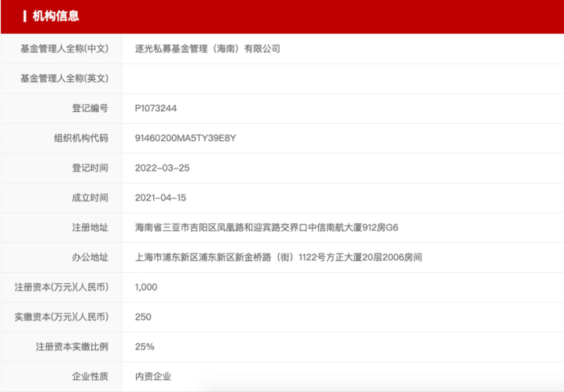Click the 注册地址 label
This screenshot has width=564, height=392.
pos(90,228)
